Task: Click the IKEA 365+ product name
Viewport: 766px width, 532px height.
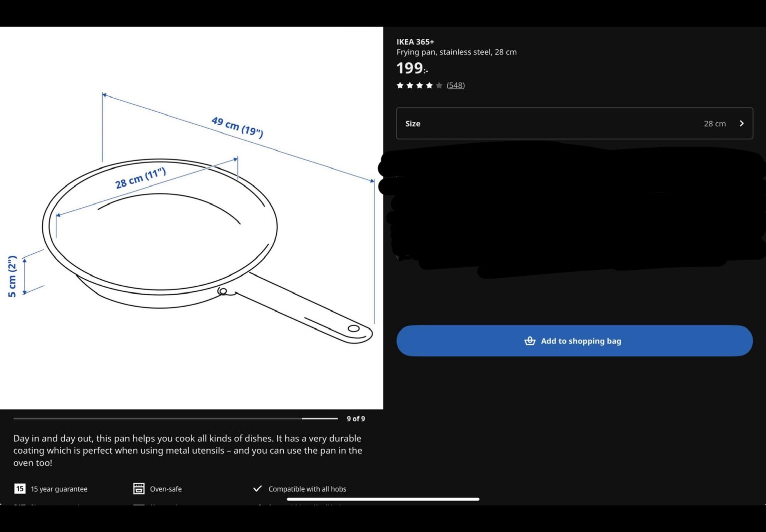Action: pos(415,42)
